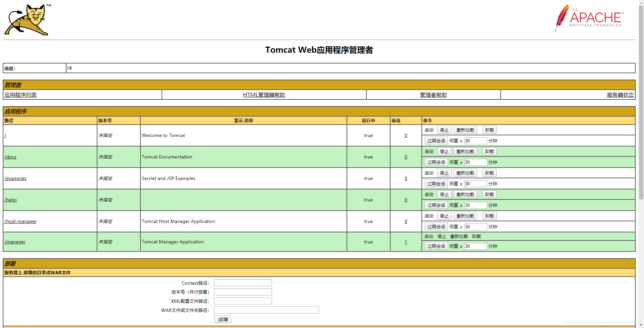Image resolution: width=644 pixels, height=328 pixels.
Task: Select the "Tomcat Documentation" display name
Action: click(167, 157)
